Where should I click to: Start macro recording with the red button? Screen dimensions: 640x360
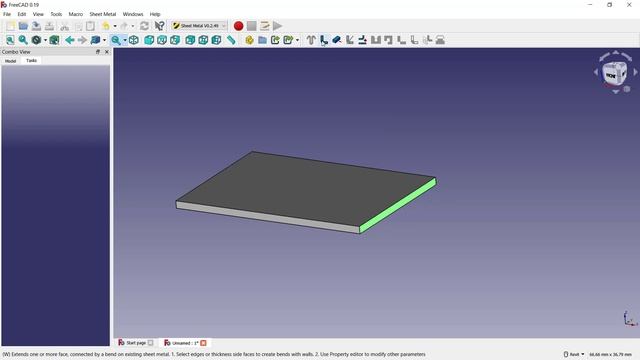(238, 26)
